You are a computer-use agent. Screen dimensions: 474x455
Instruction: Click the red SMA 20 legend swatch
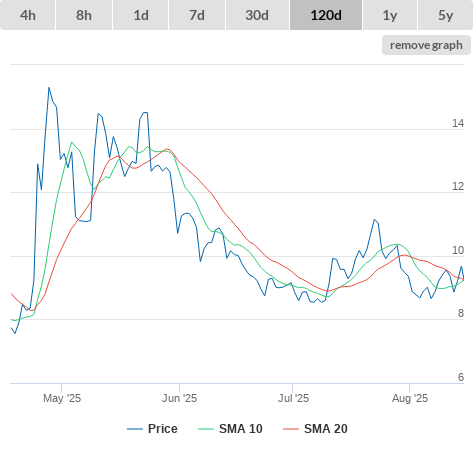coord(291,429)
